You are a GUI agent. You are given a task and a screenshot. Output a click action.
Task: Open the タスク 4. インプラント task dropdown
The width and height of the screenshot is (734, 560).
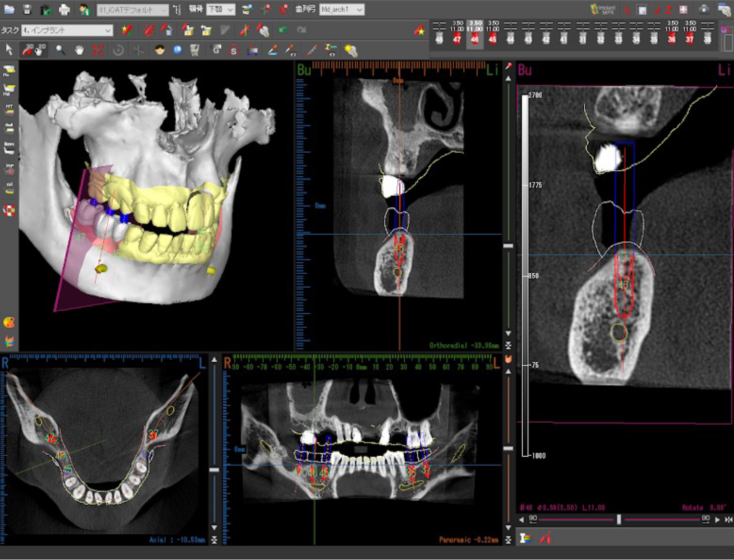67,30
